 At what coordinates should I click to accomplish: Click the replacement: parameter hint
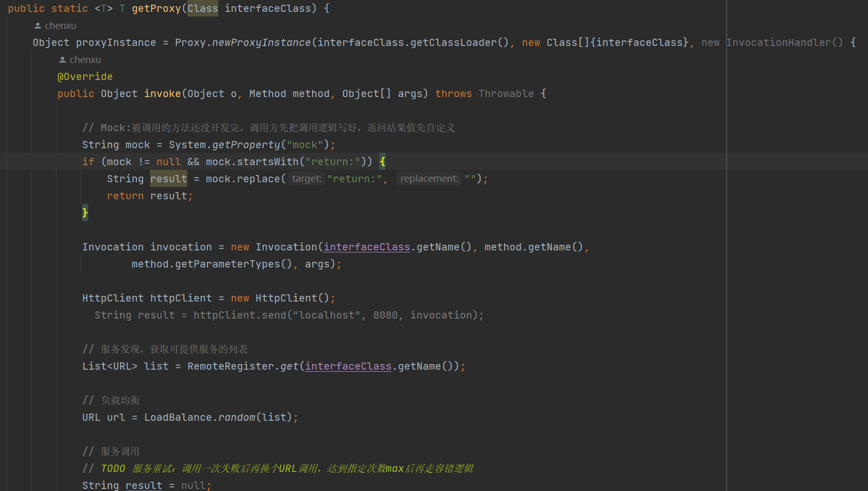click(429, 179)
